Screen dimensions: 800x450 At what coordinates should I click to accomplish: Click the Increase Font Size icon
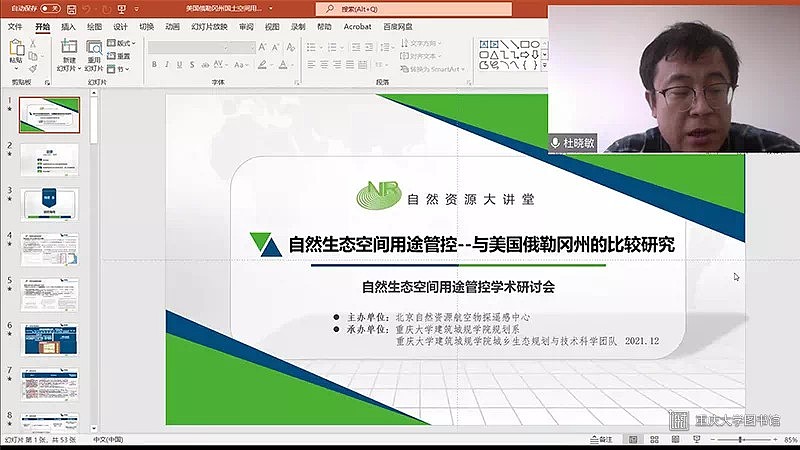[262, 47]
